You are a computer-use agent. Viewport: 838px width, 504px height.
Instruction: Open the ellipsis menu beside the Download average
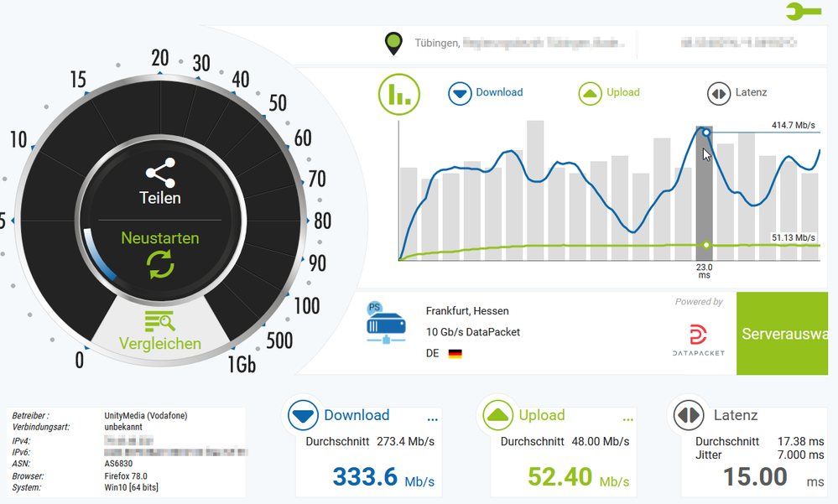pos(433,419)
